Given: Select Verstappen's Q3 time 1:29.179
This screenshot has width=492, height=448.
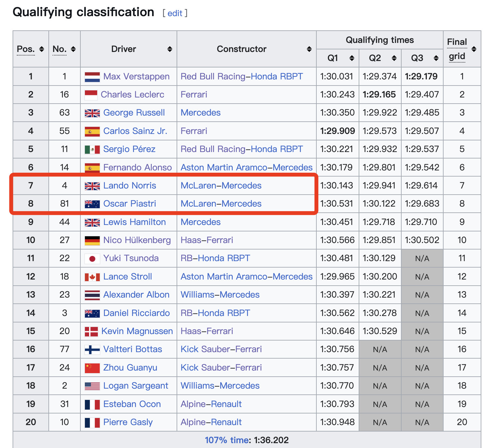Looking at the screenshot, I should (x=421, y=76).
